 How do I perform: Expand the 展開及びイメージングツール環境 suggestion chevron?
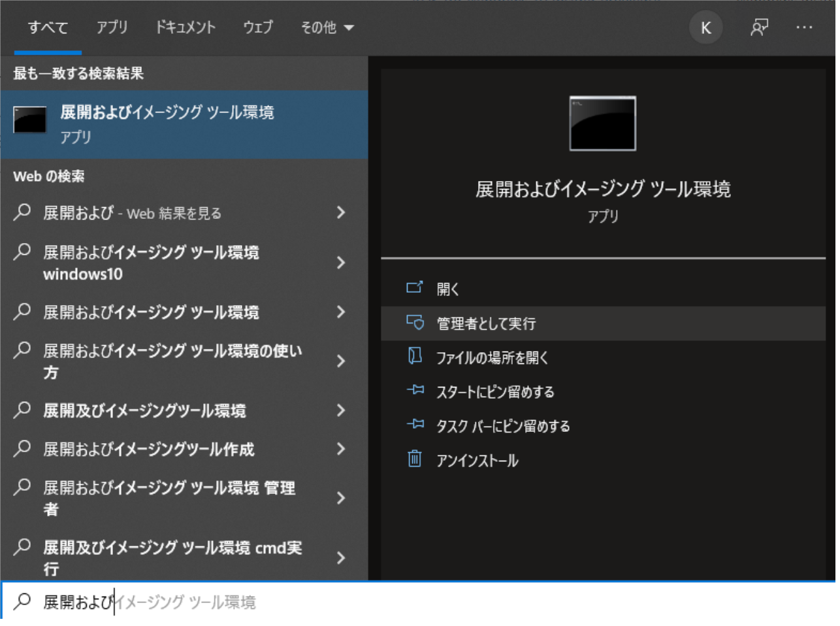[342, 411]
